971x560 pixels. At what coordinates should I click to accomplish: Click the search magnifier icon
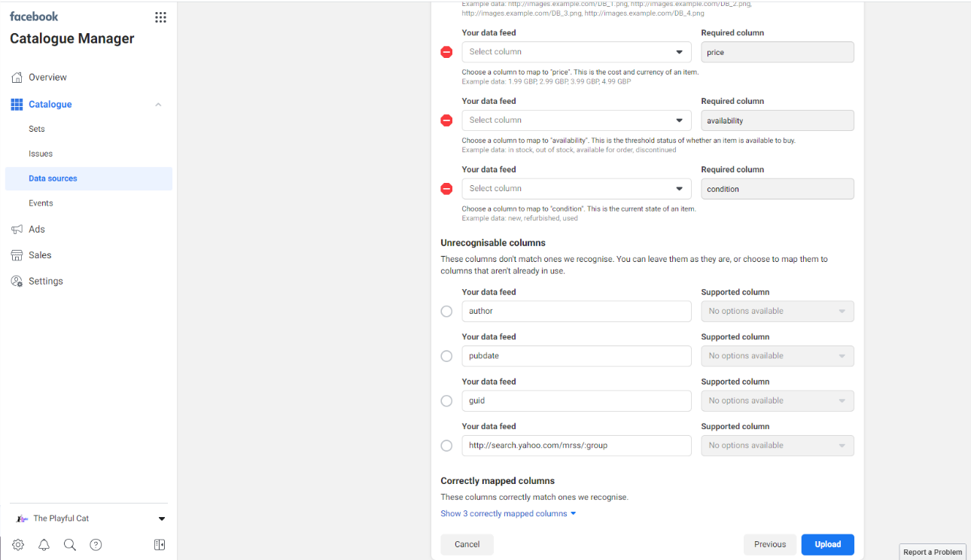70,545
